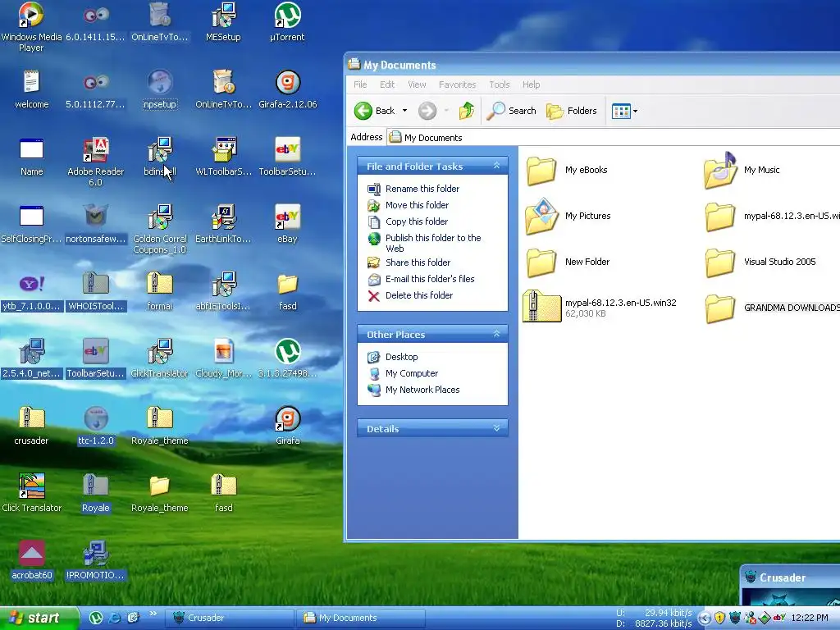This screenshot has height=630, width=840.
Task: Switch to Crusader taskbar button
Action: pyautogui.click(x=229, y=619)
